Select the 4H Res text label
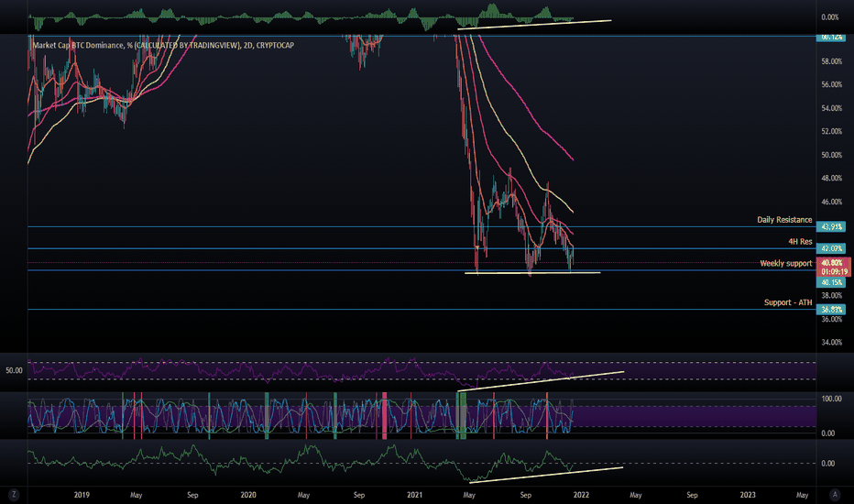 coord(800,241)
